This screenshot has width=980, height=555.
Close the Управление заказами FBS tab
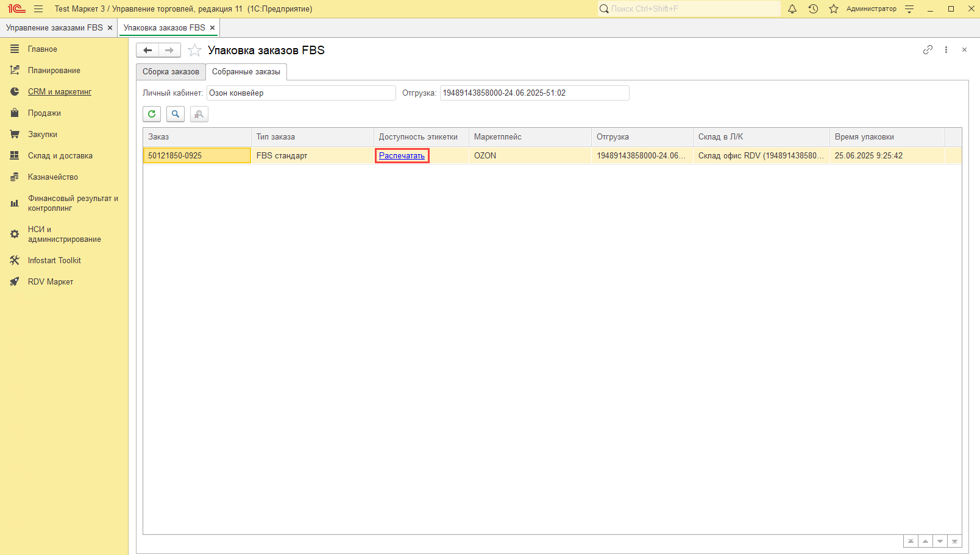pyautogui.click(x=110, y=28)
